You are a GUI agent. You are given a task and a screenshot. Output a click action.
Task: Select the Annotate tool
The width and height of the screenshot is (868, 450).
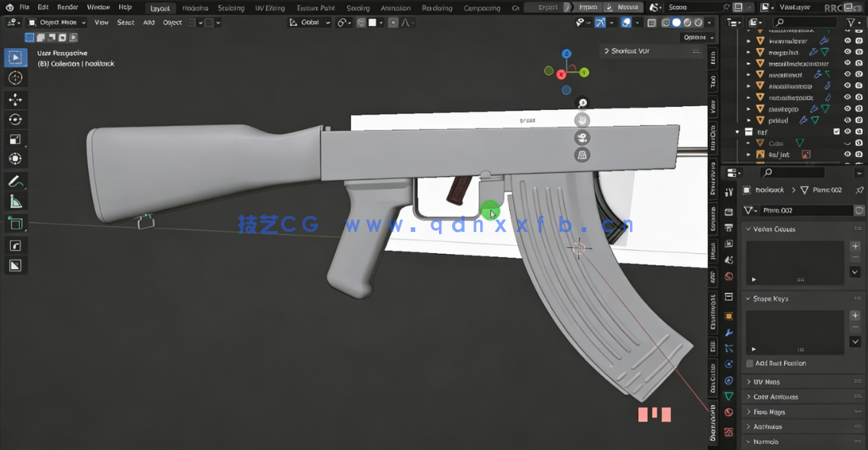coord(16,180)
